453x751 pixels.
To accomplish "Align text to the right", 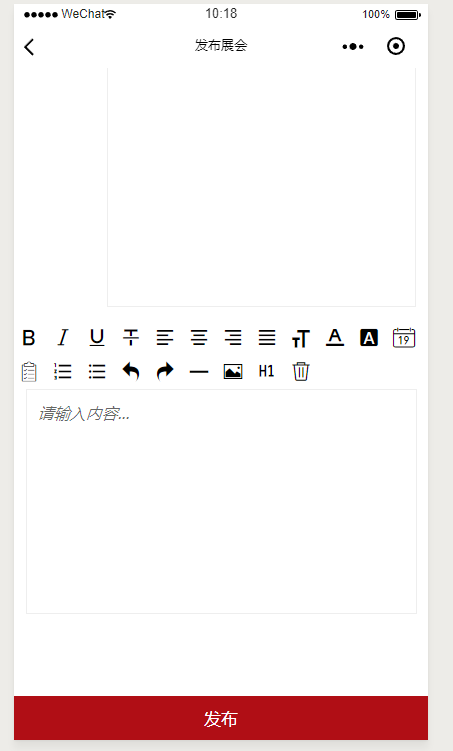I will (x=233, y=338).
